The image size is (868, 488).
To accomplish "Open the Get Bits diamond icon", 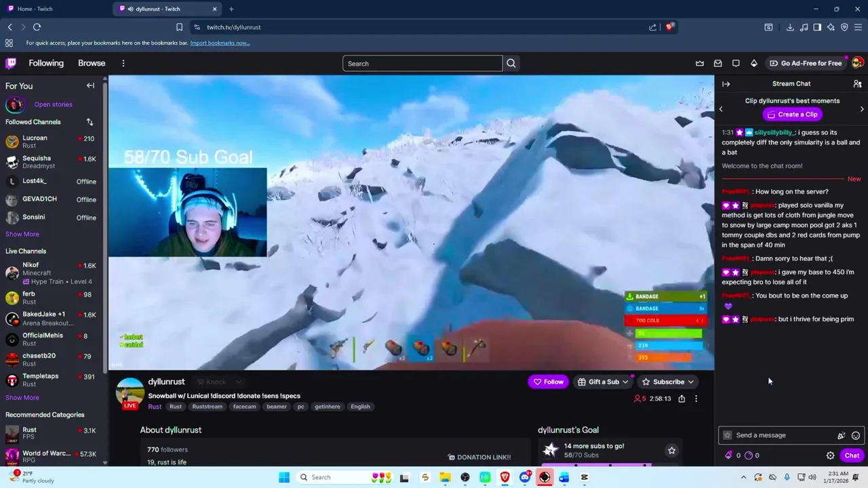I will point(754,63).
